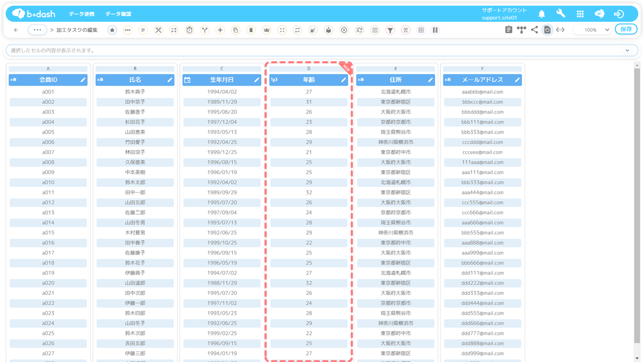
Task: Click the logout arrow icon
Action: pos(618,14)
